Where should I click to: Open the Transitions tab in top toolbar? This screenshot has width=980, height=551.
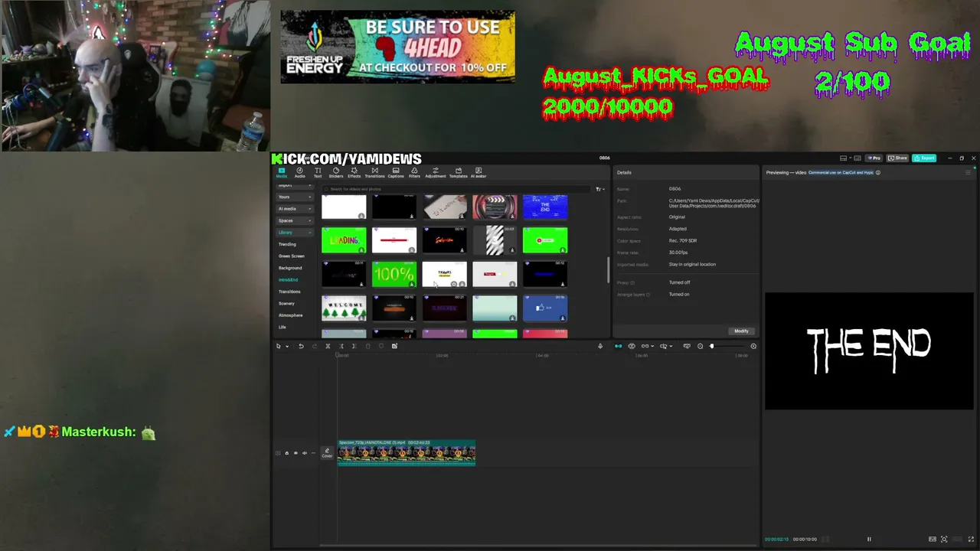tap(374, 173)
